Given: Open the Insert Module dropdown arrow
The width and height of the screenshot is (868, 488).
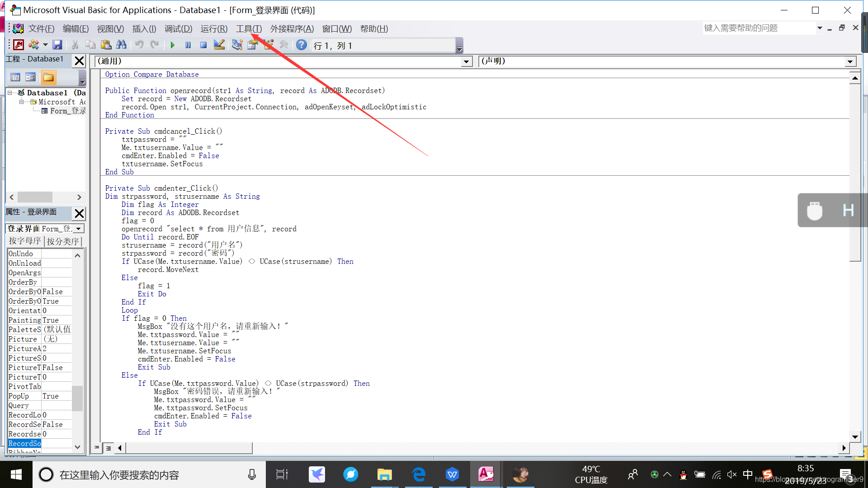Looking at the screenshot, I should (45, 45).
